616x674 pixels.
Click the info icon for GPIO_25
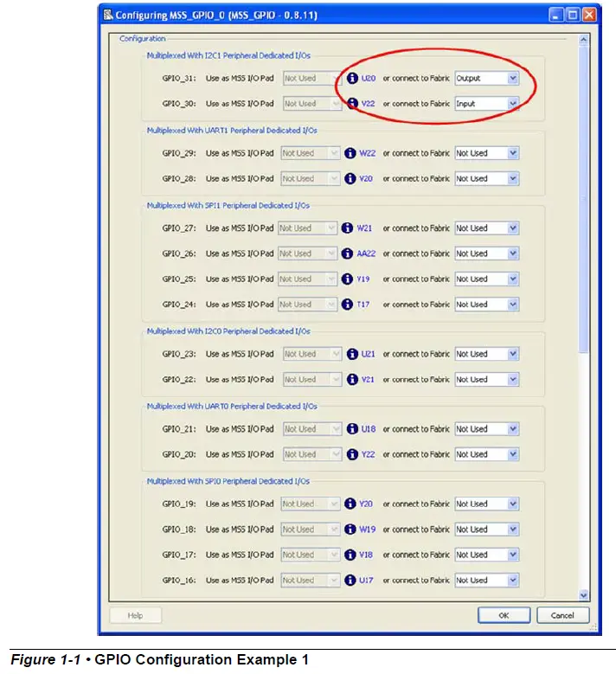(x=347, y=279)
